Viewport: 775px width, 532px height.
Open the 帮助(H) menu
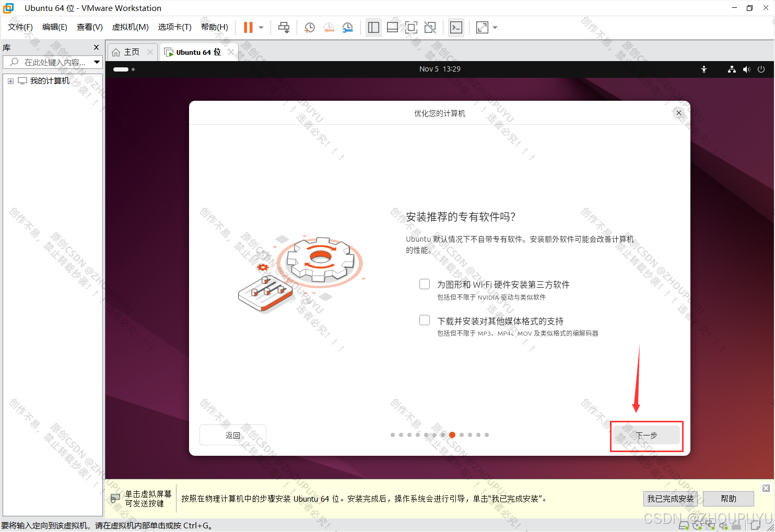click(x=215, y=27)
